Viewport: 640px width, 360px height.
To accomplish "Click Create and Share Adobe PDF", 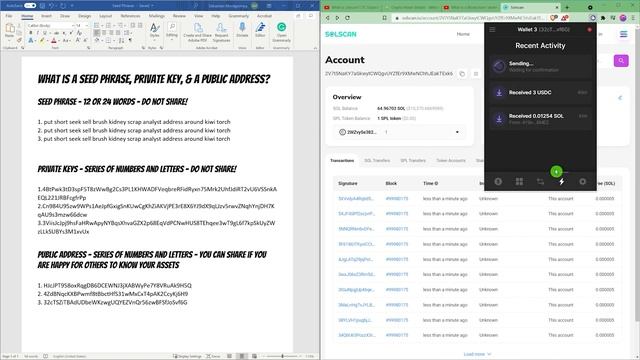I will pyautogui.click(x=198, y=32).
